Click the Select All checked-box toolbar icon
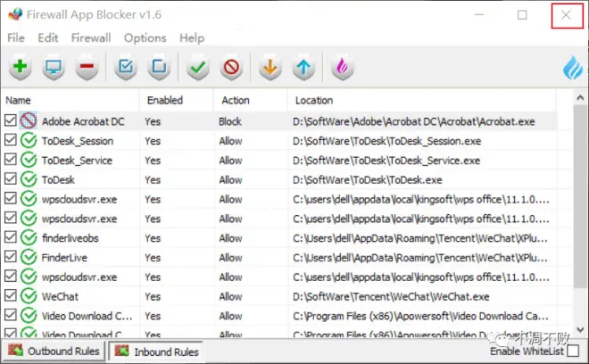This screenshot has width=589, height=364. coord(126,67)
